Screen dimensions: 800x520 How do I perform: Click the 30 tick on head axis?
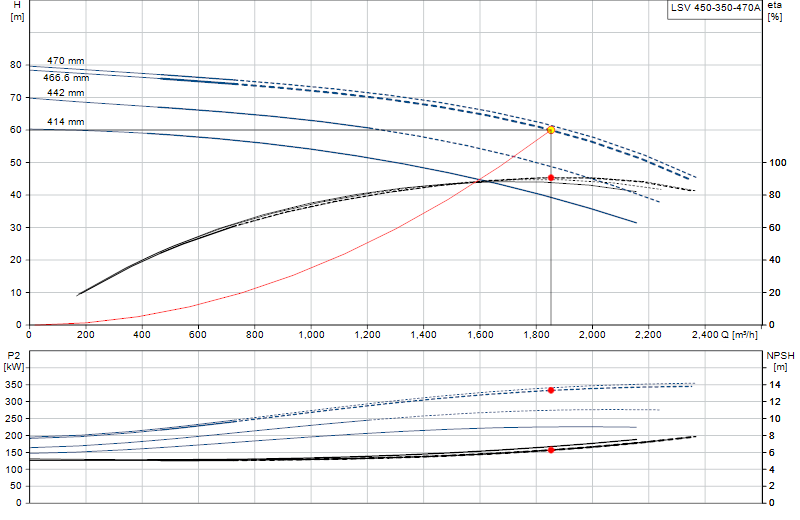[16, 228]
